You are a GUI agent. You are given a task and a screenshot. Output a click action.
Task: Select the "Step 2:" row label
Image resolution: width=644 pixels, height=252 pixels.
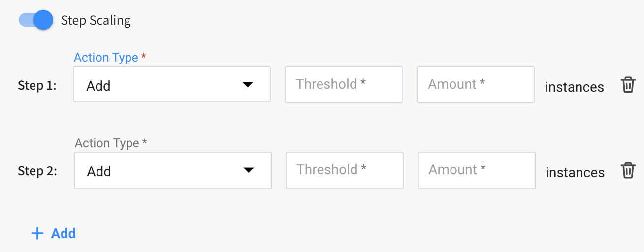tap(37, 171)
